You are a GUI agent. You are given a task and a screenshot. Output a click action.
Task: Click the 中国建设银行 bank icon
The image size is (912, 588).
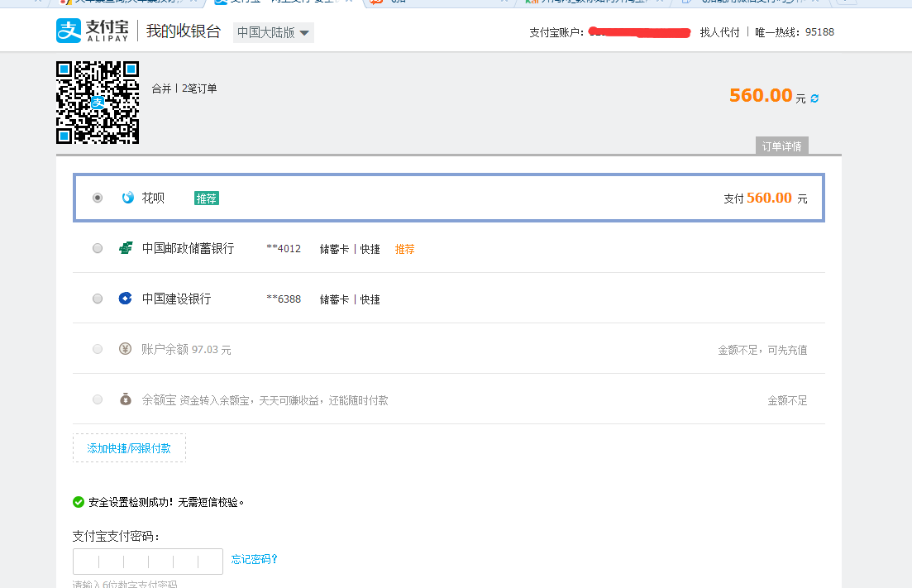(x=125, y=299)
